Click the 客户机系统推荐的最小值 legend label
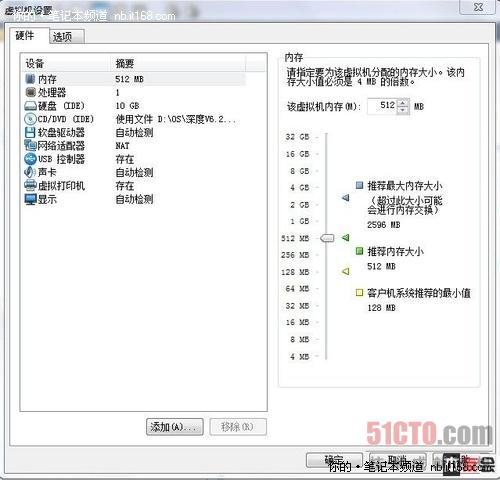500x480 pixels. click(419, 293)
